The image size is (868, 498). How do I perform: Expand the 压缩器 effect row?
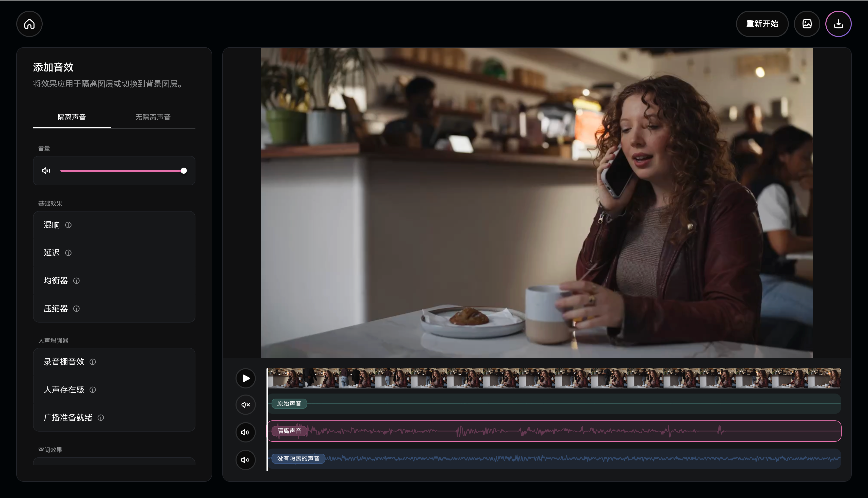click(x=56, y=309)
